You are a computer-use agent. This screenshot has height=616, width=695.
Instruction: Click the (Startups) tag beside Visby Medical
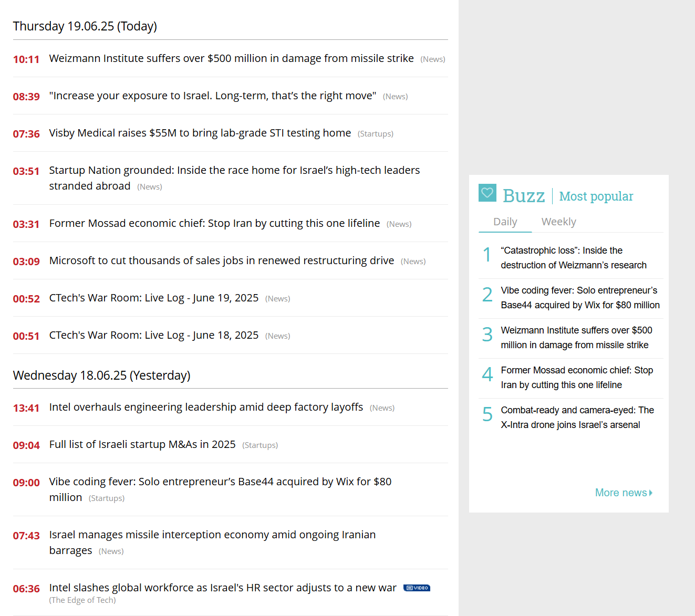[x=375, y=134]
